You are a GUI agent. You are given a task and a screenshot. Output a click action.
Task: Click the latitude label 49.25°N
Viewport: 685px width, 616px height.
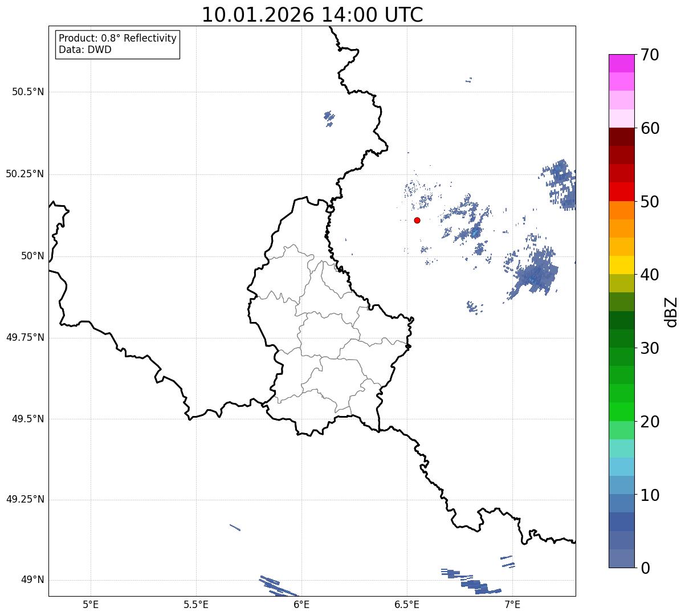tap(25, 500)
